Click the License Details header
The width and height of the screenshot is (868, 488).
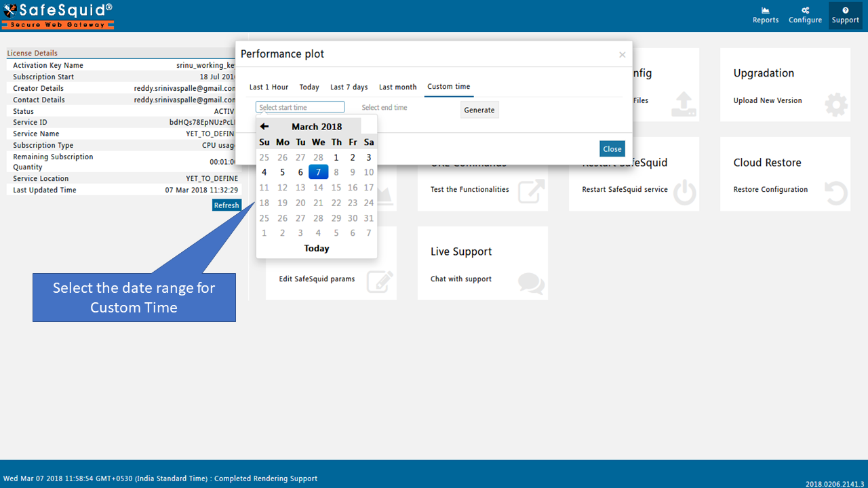[x=33, y=53]
